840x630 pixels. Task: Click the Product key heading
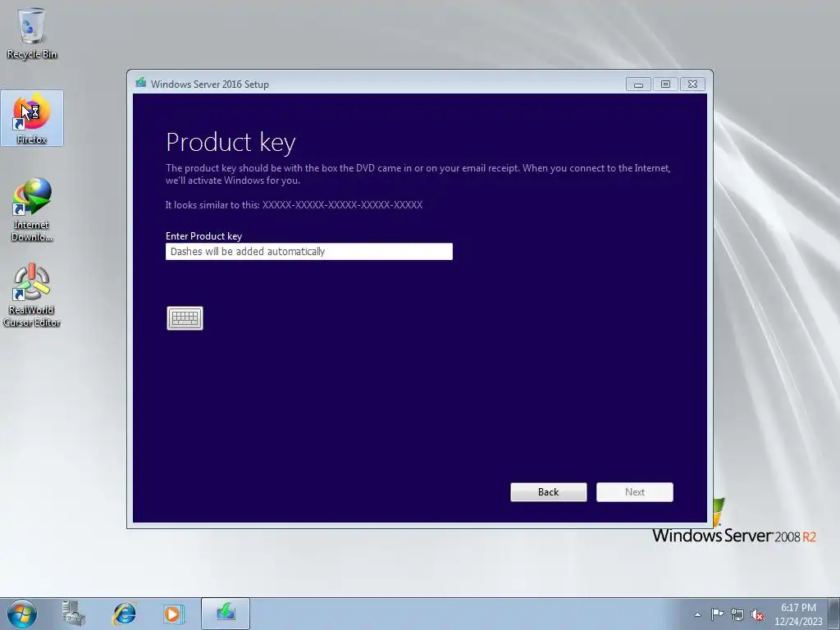231,143
